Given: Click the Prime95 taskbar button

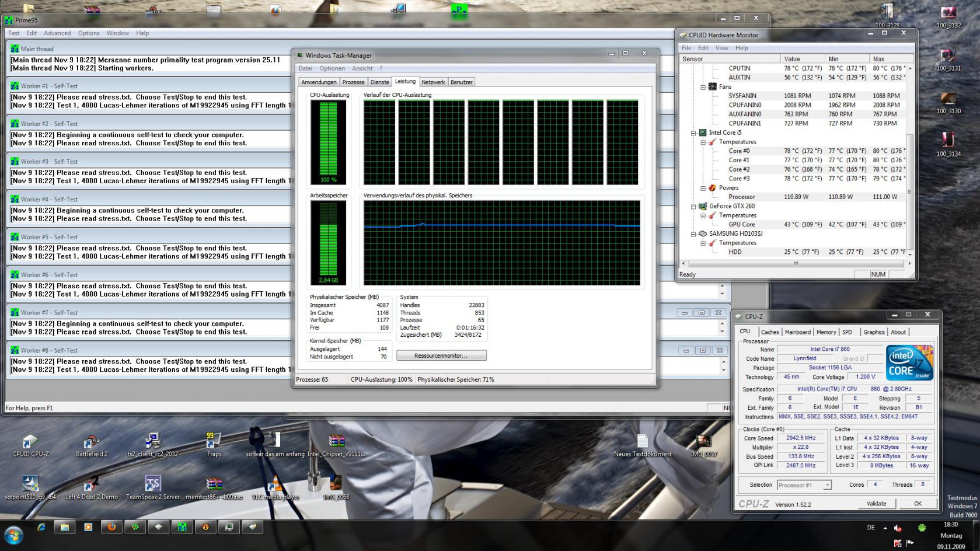Looking at the screenshot, I should pyautogui.click(x=182, y=527).
